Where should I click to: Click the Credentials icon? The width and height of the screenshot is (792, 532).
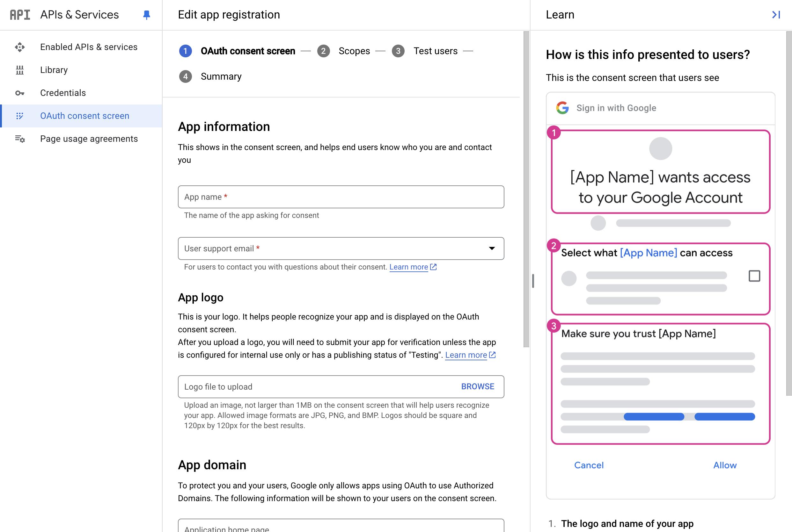(x=19, y=93)
